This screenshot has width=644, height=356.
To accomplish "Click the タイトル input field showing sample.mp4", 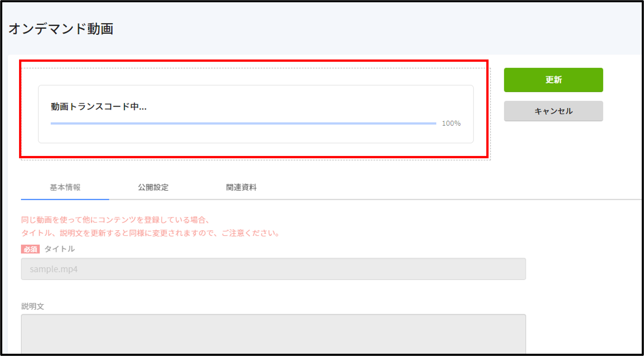I will point(273,269).
